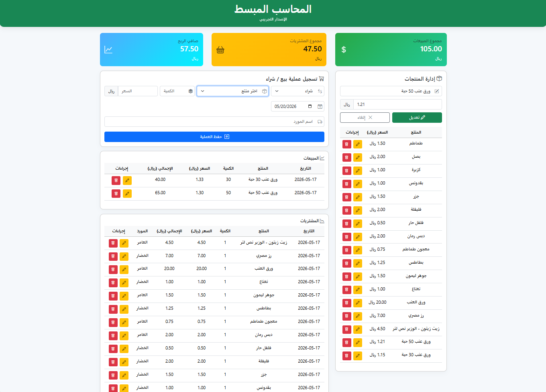The height and width of the screenshot is (392, 546).
Task: Edit the دبس رمان product
Action: [358, 237]
